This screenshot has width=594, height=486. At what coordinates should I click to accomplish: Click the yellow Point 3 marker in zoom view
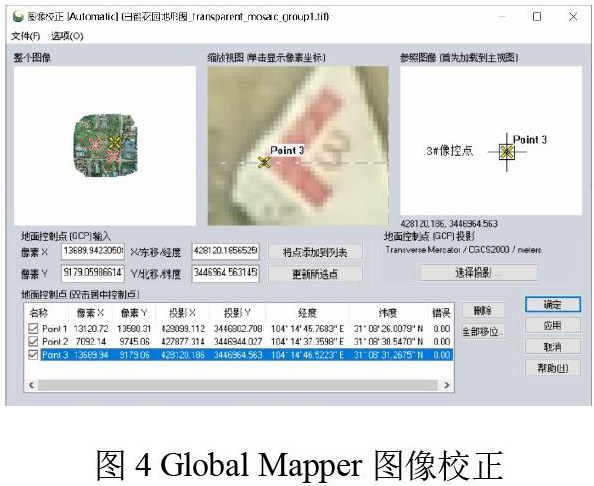(264, 163)
